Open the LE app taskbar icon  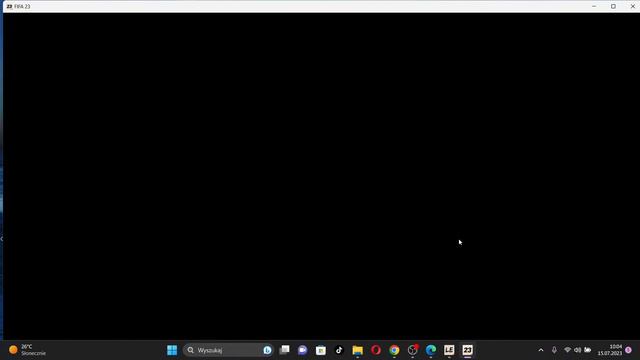[449, 350]
